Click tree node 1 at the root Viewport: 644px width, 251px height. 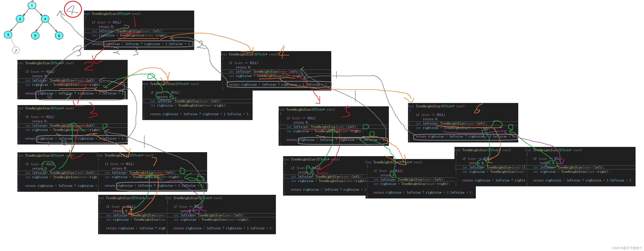[32, 5]
